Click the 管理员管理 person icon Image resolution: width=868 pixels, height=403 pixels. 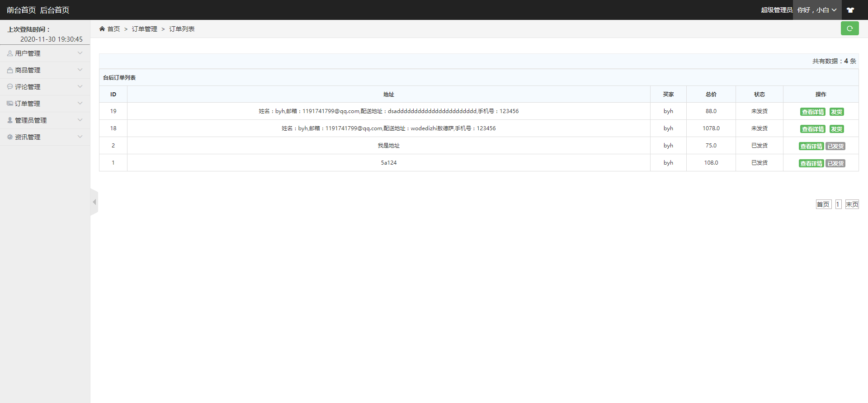[10, 120]
